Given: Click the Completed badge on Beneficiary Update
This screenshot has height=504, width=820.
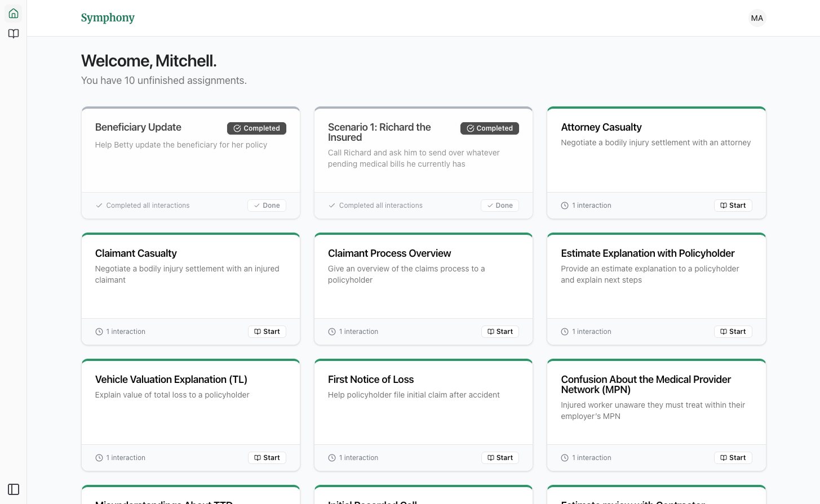Looking at the screenshot, I should click(256, 128).
